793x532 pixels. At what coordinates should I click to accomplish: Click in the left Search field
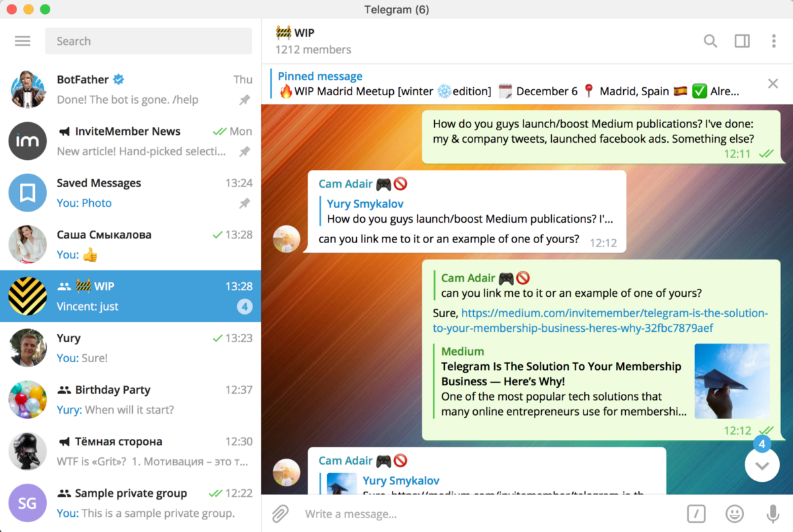(x=148, y=41)
